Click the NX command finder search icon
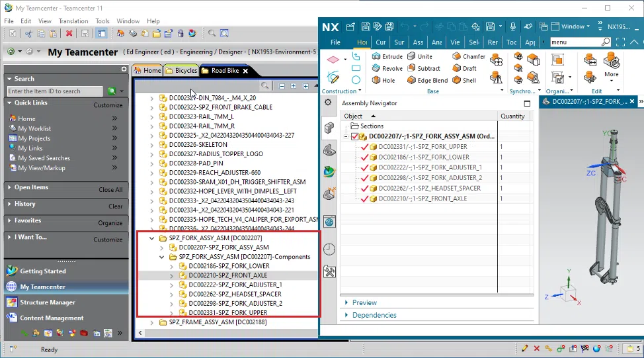Image resolution: width=644 pixels, height=358 pixels. click(606, 42)
